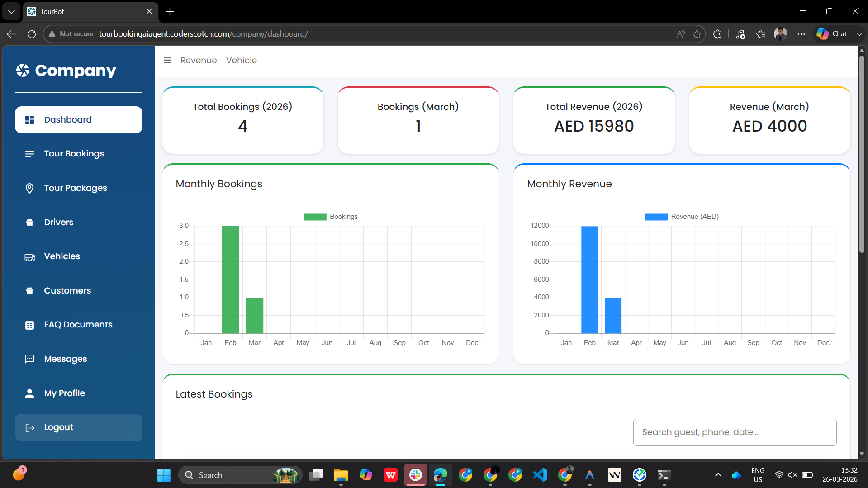Click the AED 4000 March revenue value
868x488 pixels.
(x=769, y=126)
